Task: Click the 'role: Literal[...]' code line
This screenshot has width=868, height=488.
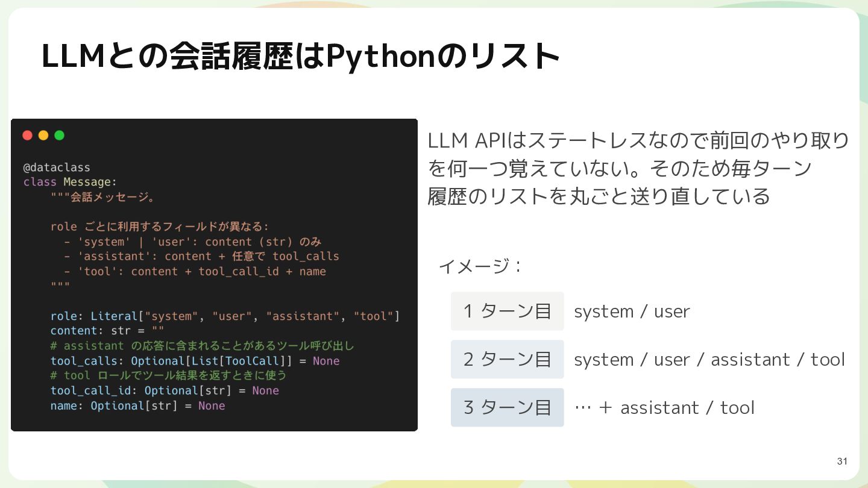Action: point(225,316)
